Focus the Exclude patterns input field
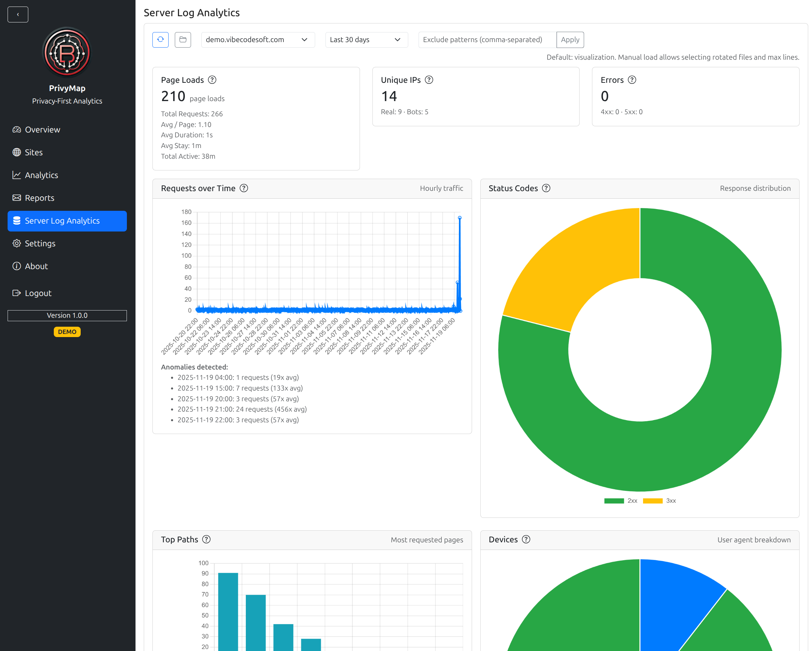The width and height of the screenshot is (812, 651). pos(487,40)
